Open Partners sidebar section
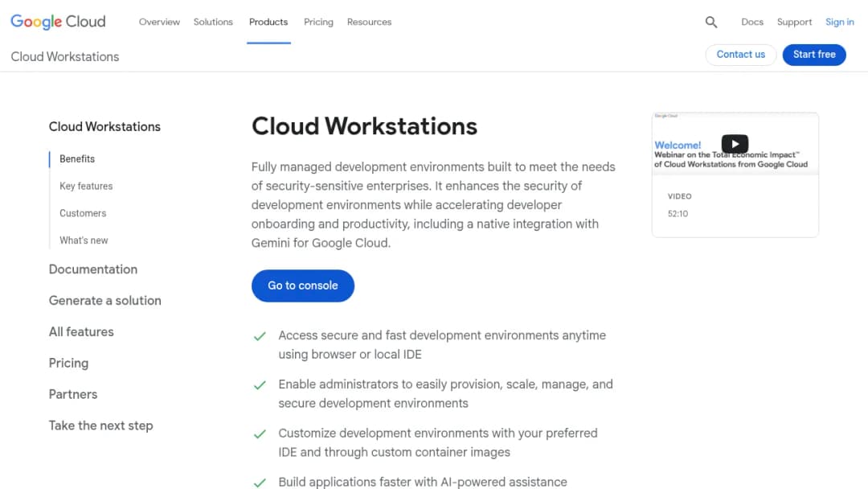The width and height of the screenshot is (868, 489). [x=73, y=394]
